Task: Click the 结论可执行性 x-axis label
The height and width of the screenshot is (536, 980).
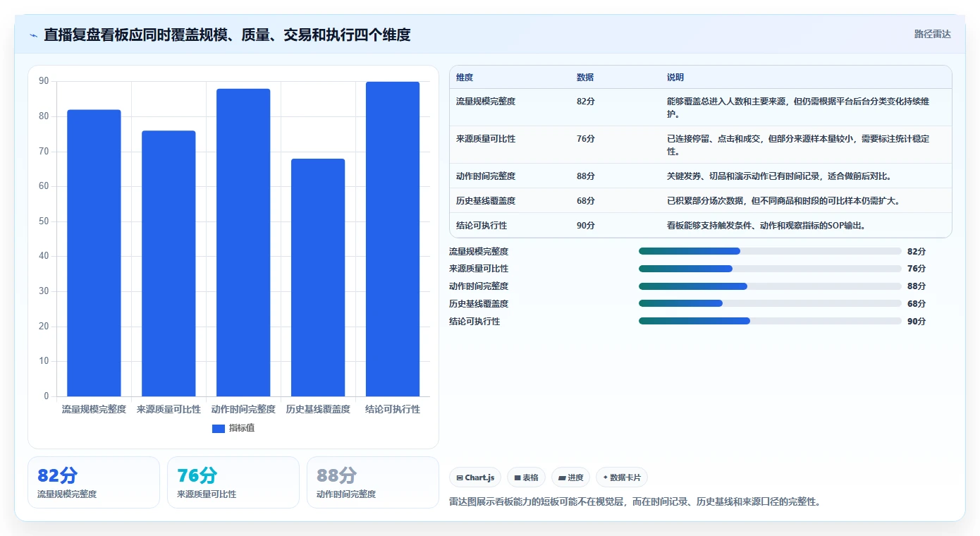Action: click(x=393, y=409)
